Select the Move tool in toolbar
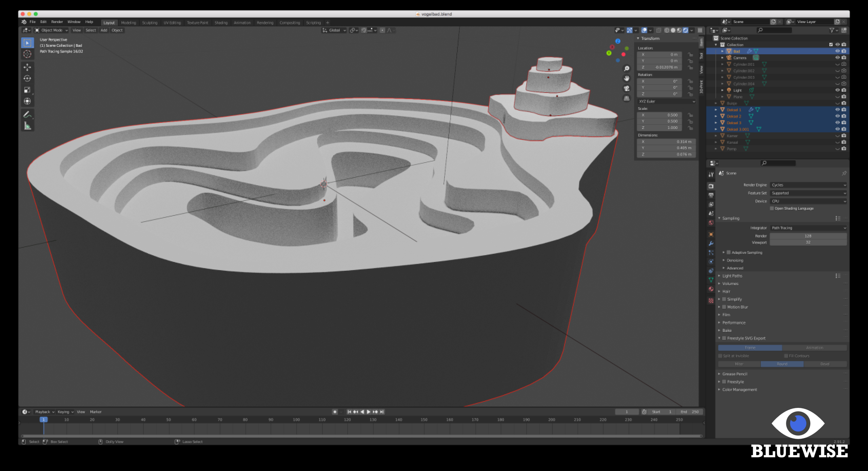The image size is (868, 471). click(27, 67)
